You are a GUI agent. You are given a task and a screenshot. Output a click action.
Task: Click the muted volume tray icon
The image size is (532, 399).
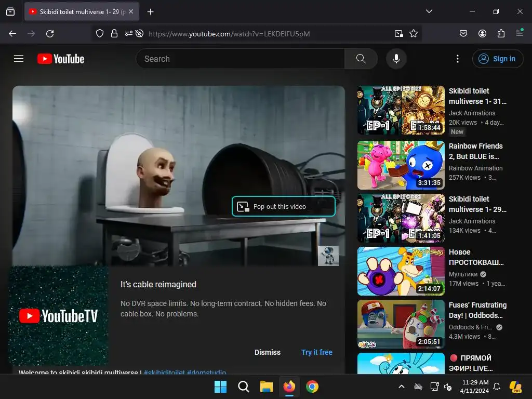click(x=448, y=387)
